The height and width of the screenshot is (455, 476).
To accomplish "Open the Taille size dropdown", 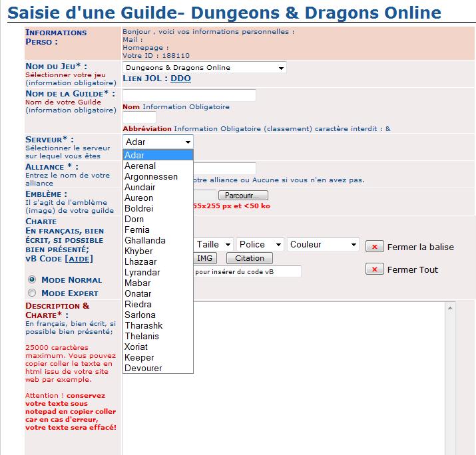I will [x=214, y=245].
